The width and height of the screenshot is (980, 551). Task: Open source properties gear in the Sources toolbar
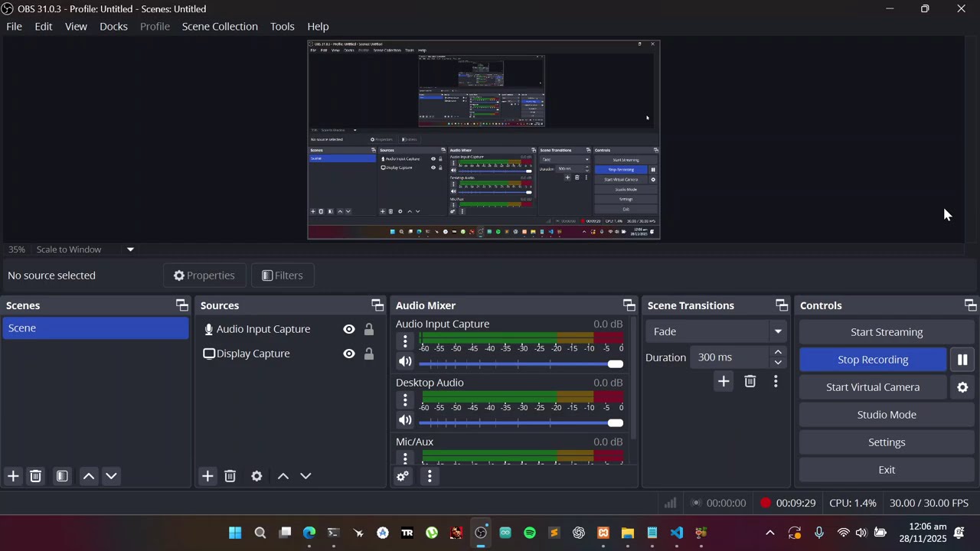pyautogui.click(x=256, y=476)
